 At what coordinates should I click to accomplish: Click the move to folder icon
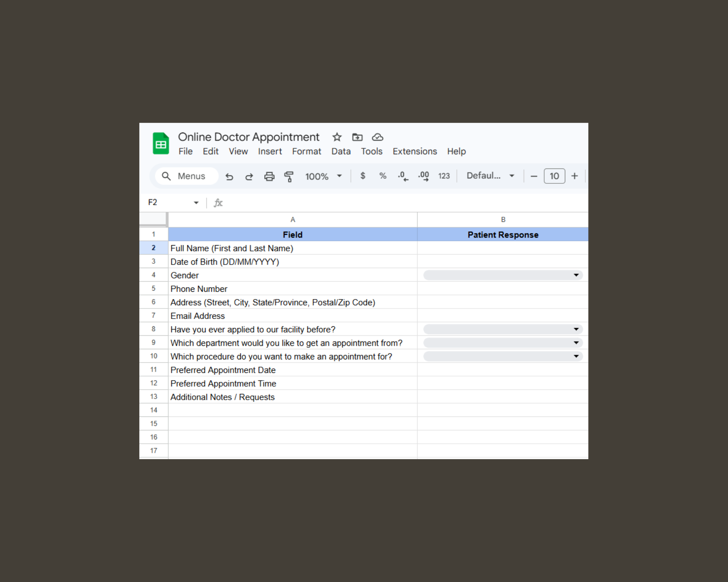point(357,137)
